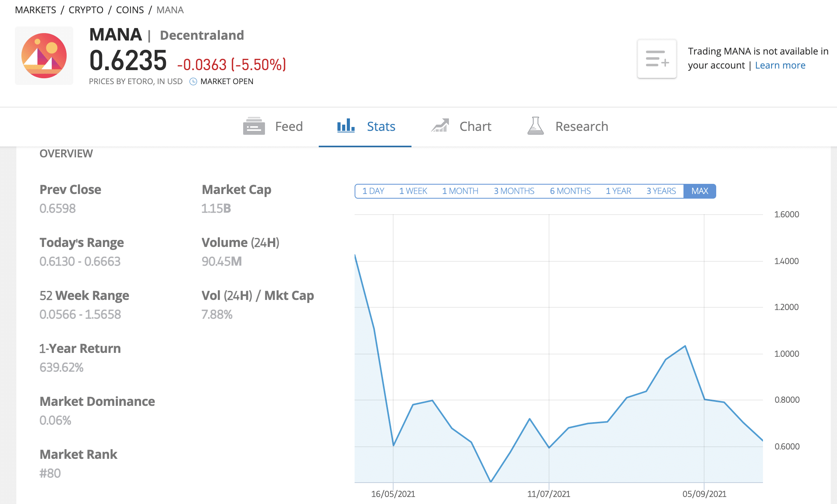Open the MARKETS breadcrumb link
The width and height of the screenshot is (837, 504).
pyautogui.click(x=35, y=10)
